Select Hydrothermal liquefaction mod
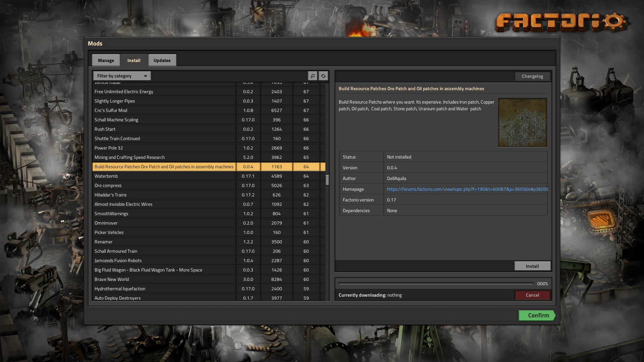The width and height of the screenshot is (644, 362). [x=209, y=289]
